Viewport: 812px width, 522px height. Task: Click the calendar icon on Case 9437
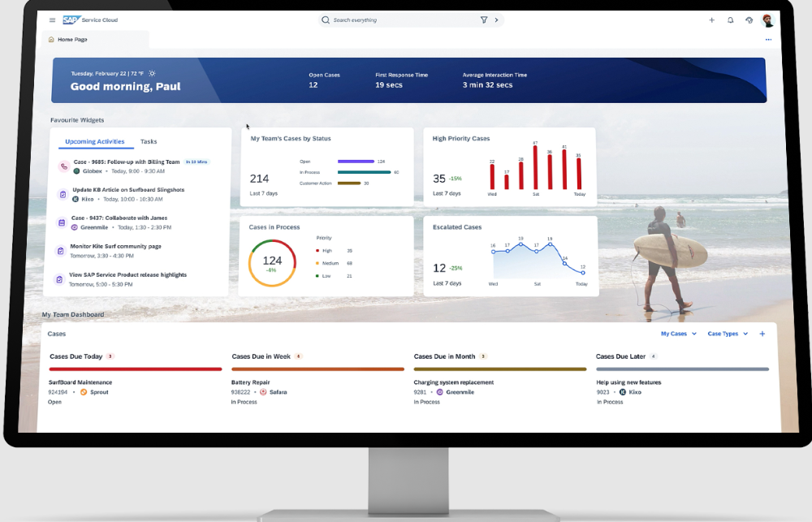click(x=61, y=222)
